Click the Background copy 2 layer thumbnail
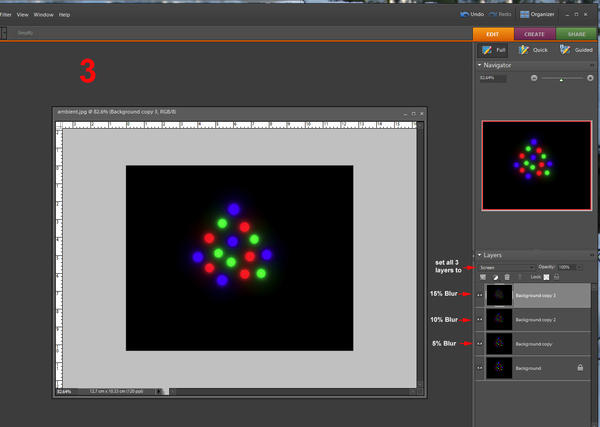600x427 pixels. [x=499, y=319]
